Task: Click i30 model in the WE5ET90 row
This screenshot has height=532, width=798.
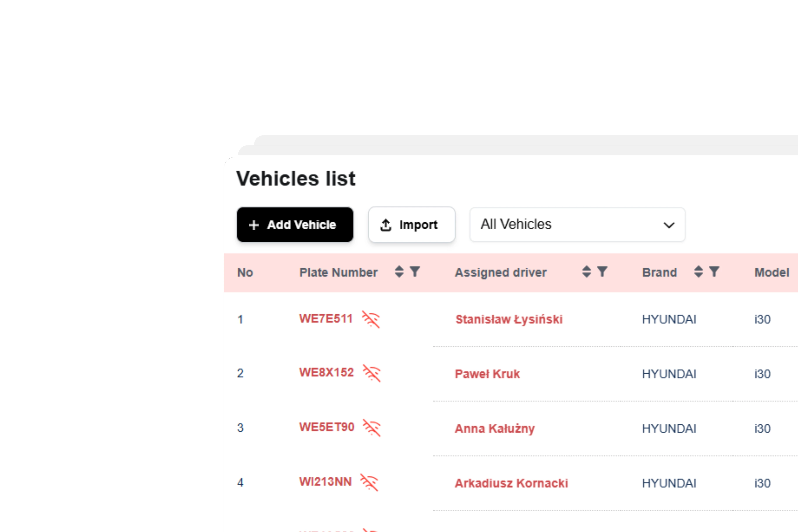Action: tap(762, 429)
